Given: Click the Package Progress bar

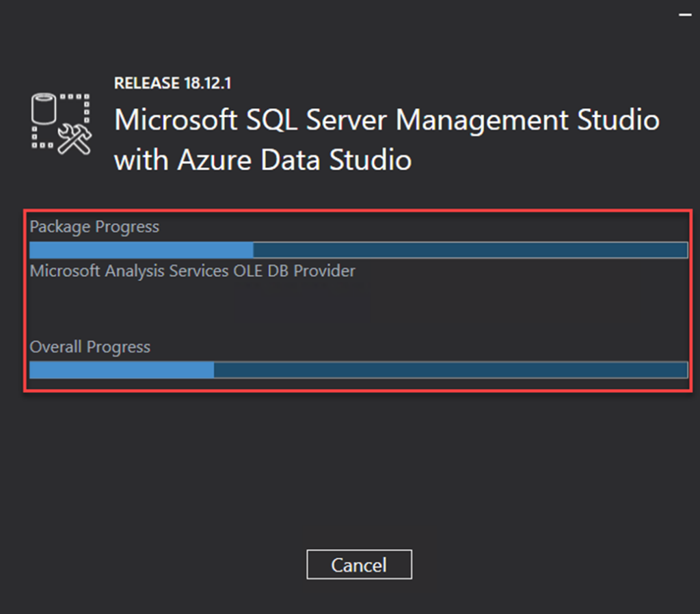Looking at the screenshot, I should (358, 250).
